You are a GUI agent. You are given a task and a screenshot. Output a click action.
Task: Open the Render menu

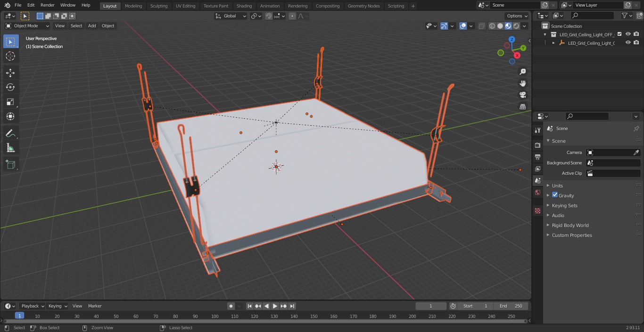(48, 5)
